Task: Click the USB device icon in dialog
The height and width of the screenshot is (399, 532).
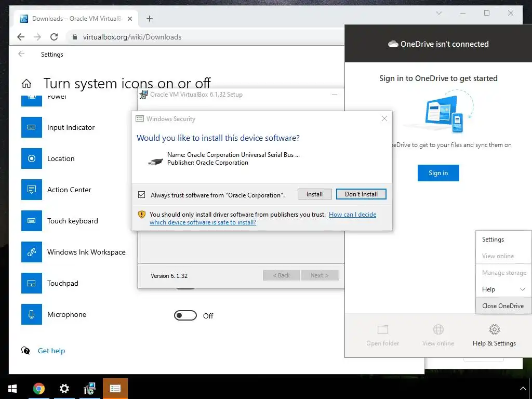Action: [156, 162]
